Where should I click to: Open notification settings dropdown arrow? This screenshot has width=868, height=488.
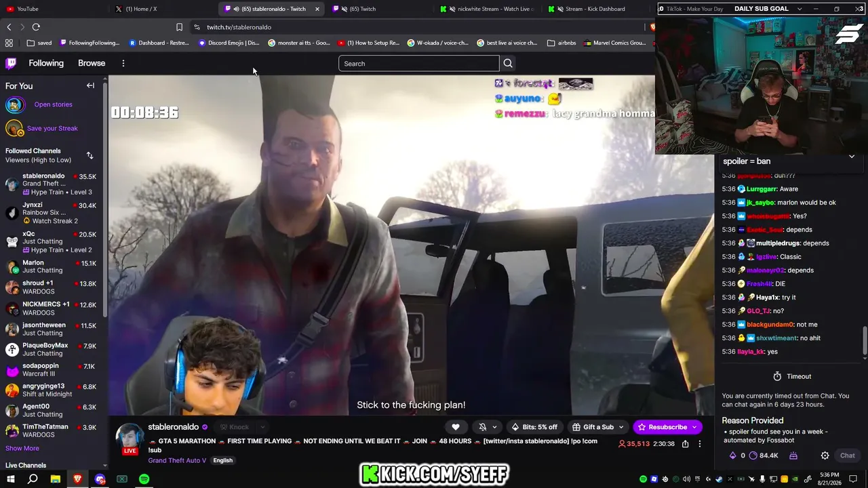[x=494, y=427]
